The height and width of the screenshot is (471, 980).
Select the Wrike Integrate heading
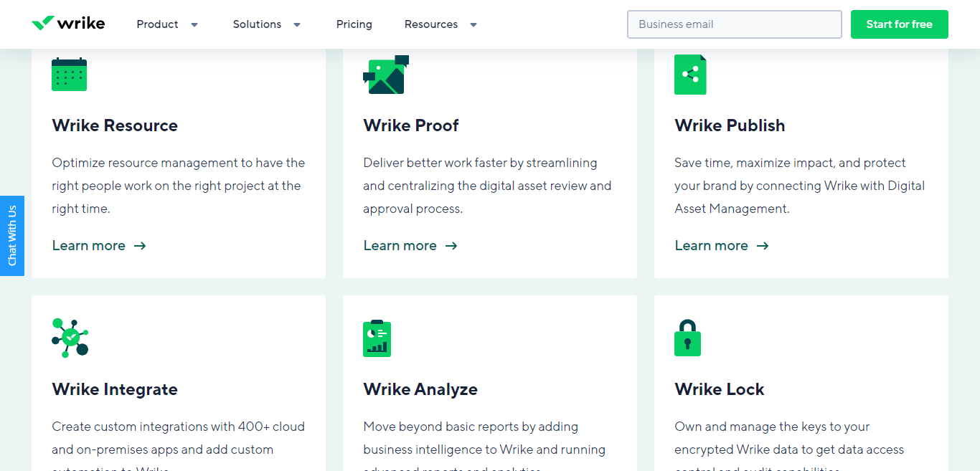click(115, 389)
